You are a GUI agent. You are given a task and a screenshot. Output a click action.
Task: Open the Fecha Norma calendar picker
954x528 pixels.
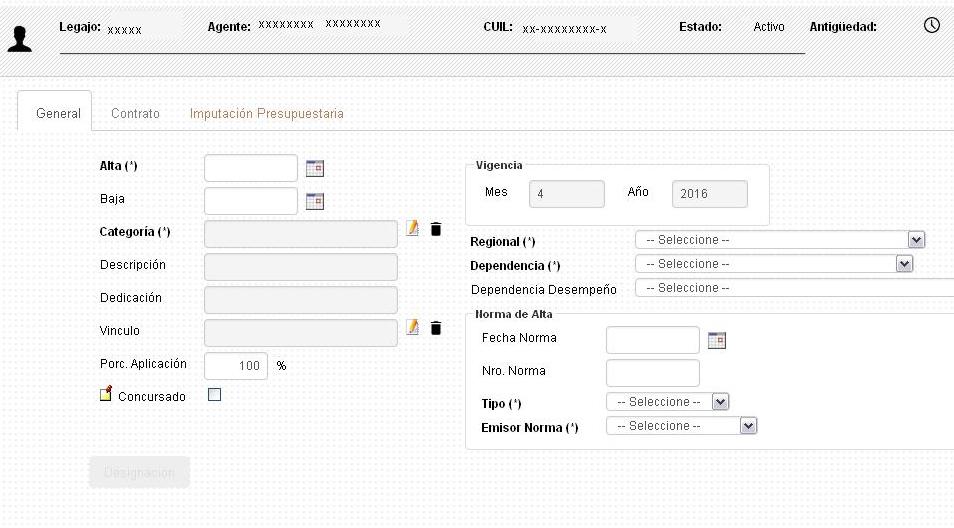point(716,340)
